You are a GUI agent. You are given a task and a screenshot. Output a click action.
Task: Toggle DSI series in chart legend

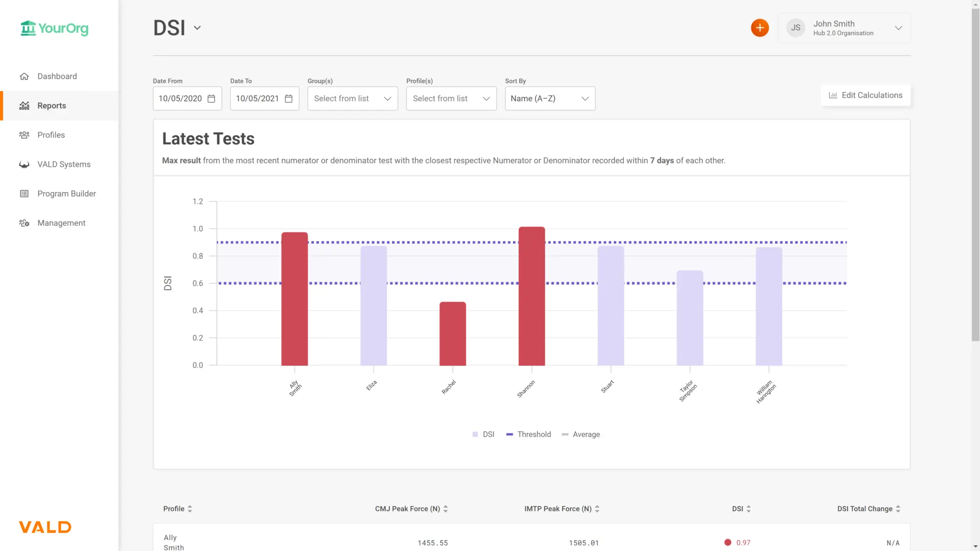483,434
